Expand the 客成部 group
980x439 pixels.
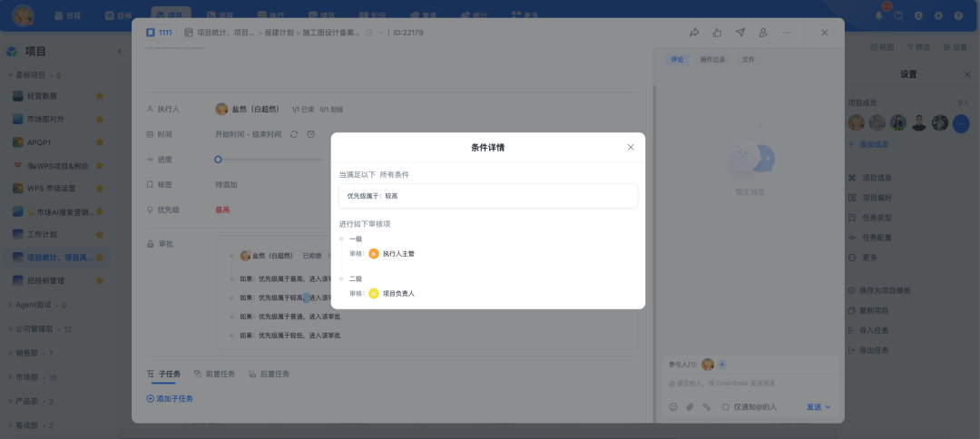tap(11, 426)
